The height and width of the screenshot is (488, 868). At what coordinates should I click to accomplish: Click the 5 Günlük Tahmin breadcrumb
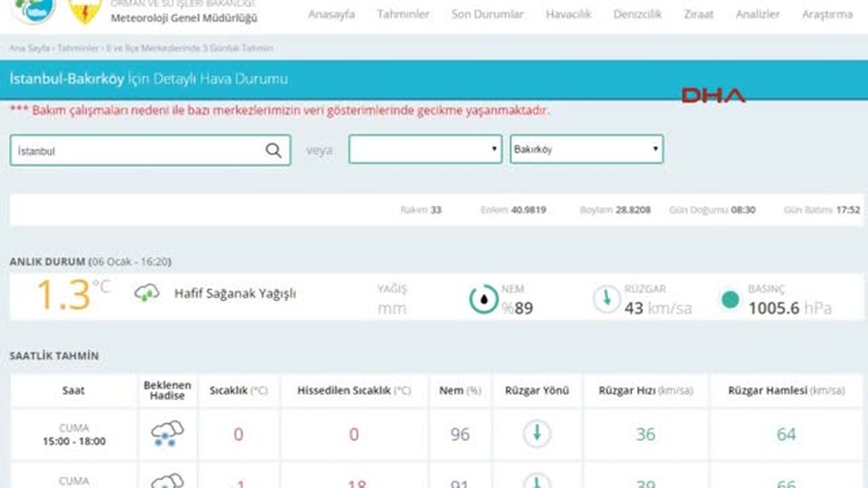(x=190, y=48)
